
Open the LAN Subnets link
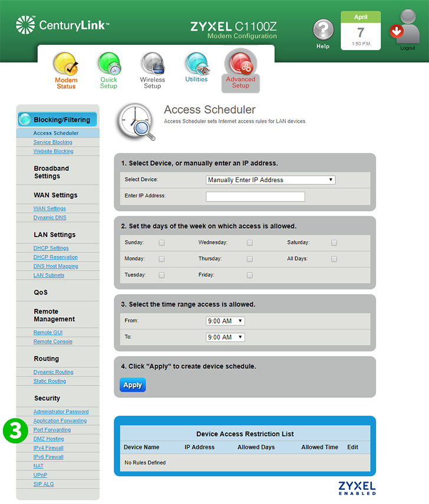49,275
